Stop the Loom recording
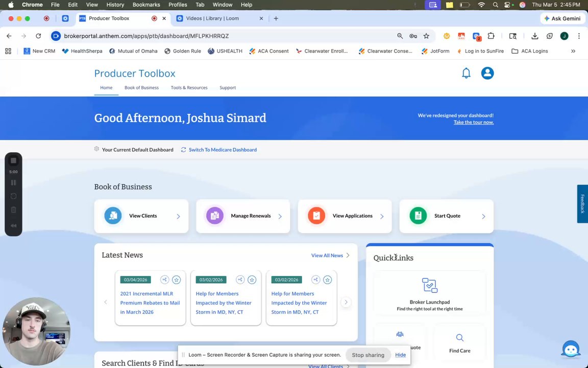 pyautogui.click(x=13, y=160)
